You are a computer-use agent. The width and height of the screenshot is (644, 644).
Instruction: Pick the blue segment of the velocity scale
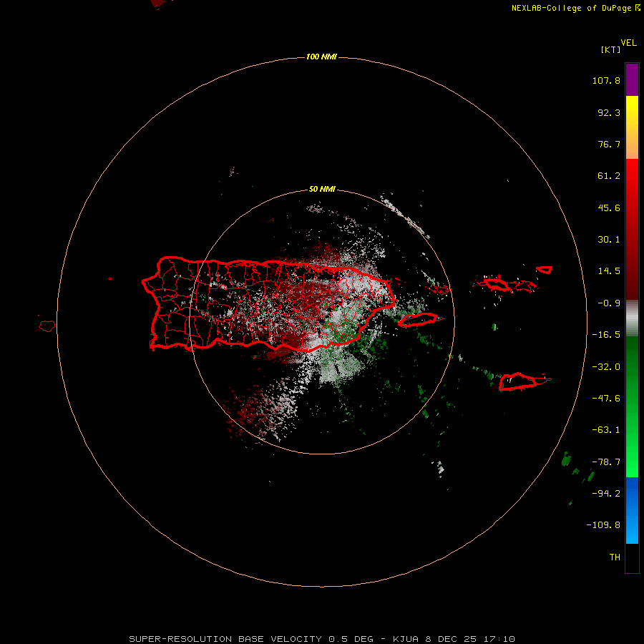click(632, 510)
